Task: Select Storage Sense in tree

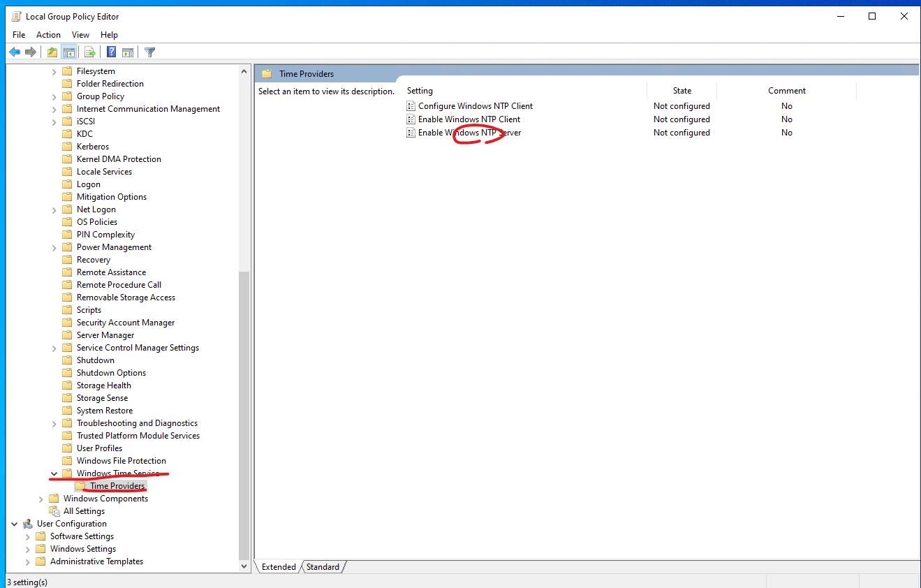Action: click(x=102, y=398)
